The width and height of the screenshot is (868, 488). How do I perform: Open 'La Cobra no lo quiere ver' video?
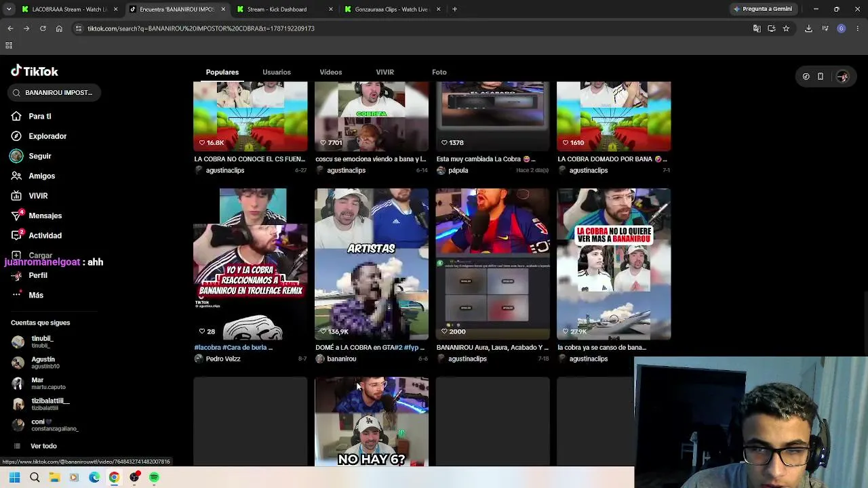(614, 264)
